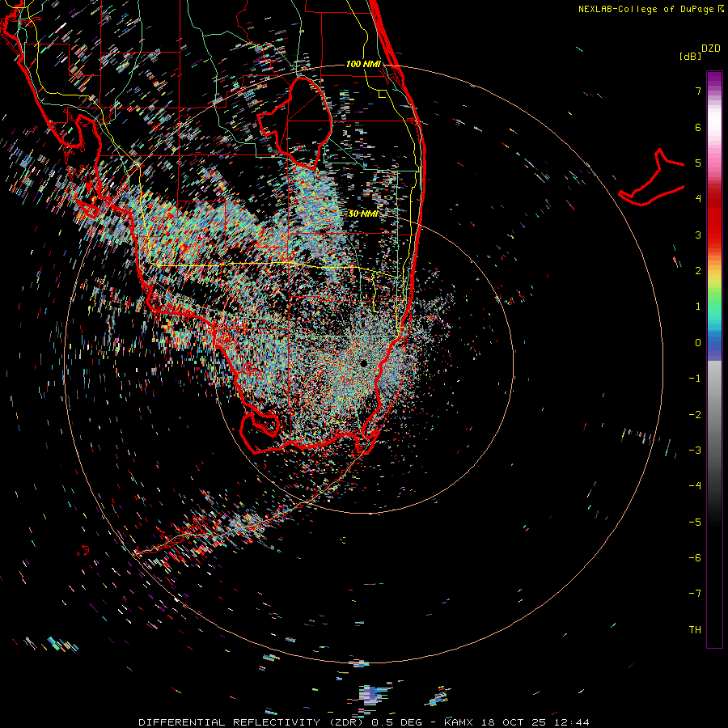The image size is (728, 728).
Task: Select the -6 dB label on the scale
Action: point(695,557)
